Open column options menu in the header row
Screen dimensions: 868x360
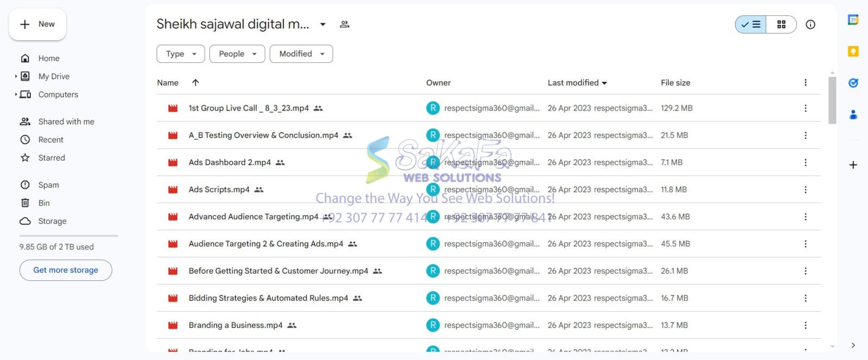point(806,82)
